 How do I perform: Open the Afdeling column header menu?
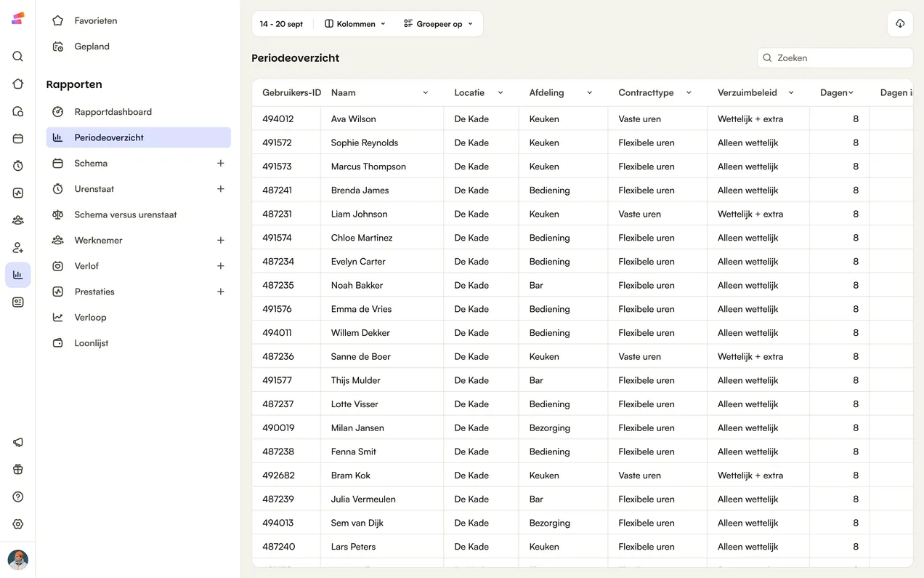pyautogui.click(x=590, y=93)
